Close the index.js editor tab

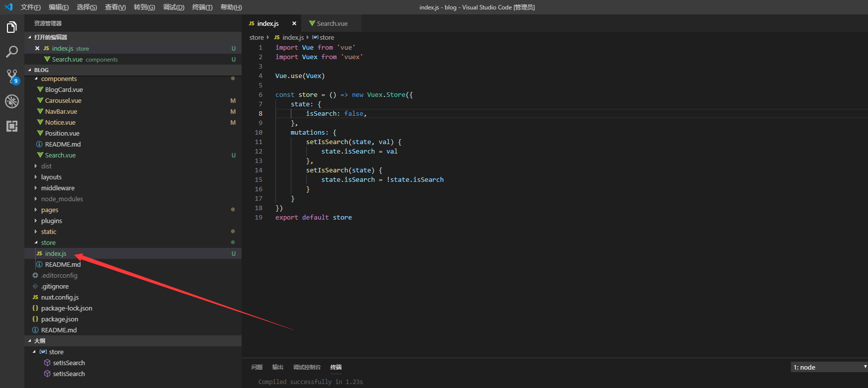pos(294,23)
